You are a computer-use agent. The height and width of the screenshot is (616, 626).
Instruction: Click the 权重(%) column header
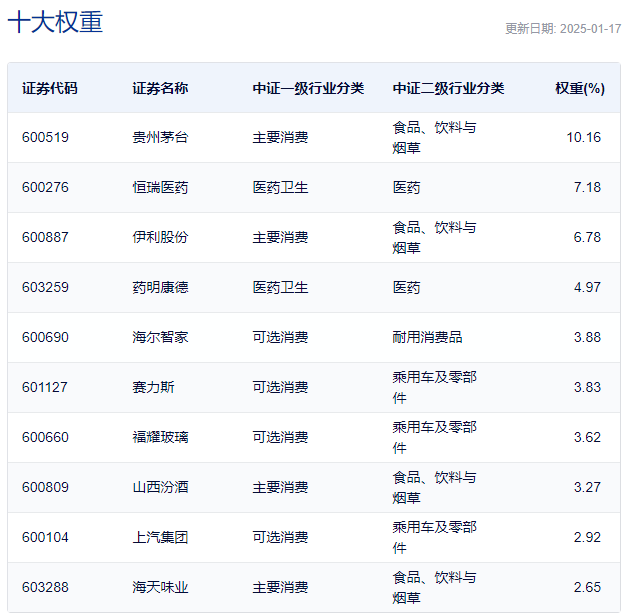point(580,88)
